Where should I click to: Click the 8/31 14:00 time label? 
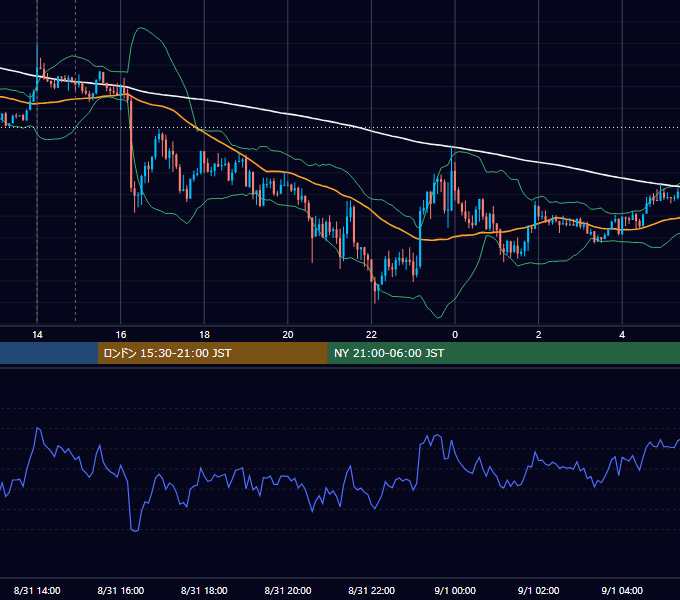coord(37,590)
